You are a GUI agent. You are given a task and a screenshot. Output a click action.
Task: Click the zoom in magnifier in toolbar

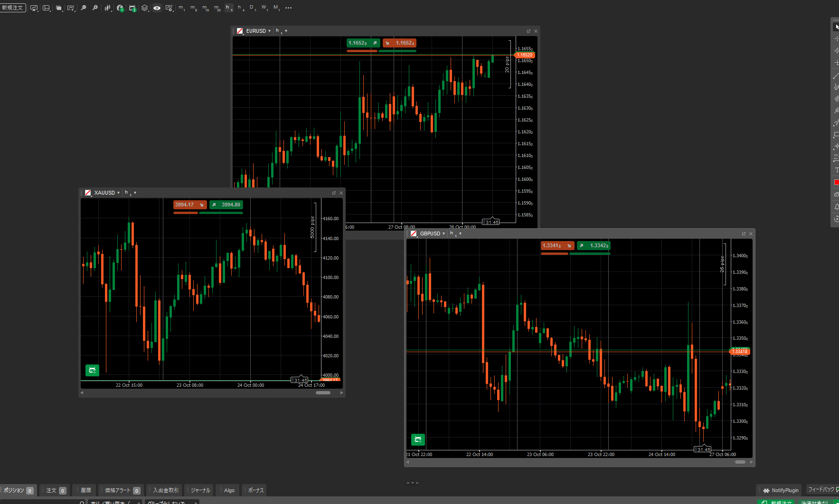(95, 8)
